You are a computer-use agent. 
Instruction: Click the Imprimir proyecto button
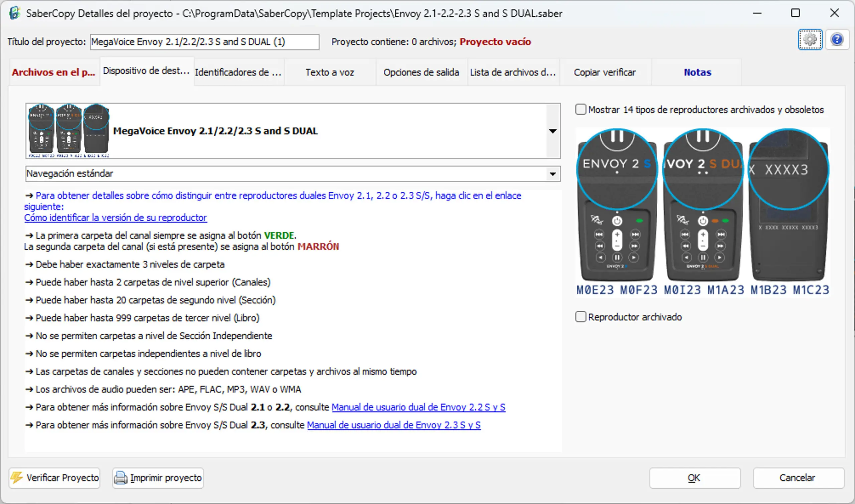(158, 478)
